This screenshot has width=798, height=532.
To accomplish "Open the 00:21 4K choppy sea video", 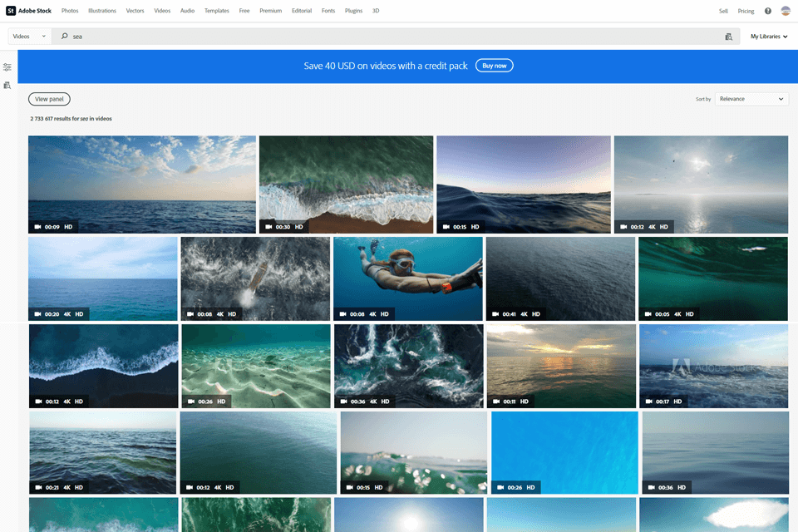I will click(103, 452).
